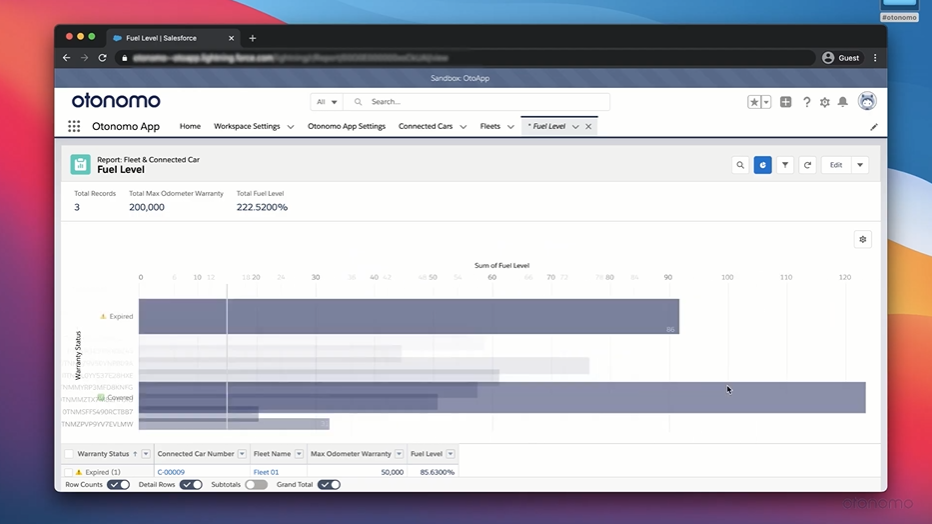Click the 85.6300% fuel level cell
This screenshot has height=524, width=932.
(x=437, y=472)
